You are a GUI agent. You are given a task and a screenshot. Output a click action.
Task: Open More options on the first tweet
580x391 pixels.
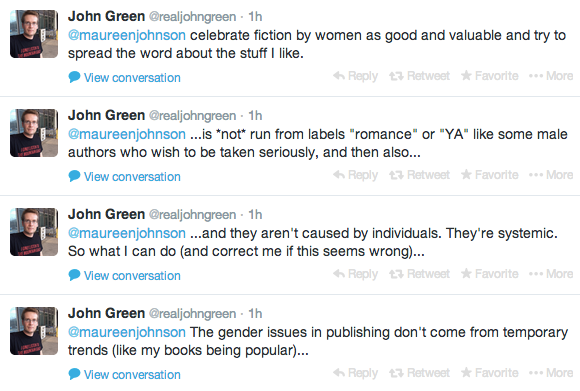pyautogui.click(x=551, y=76)
